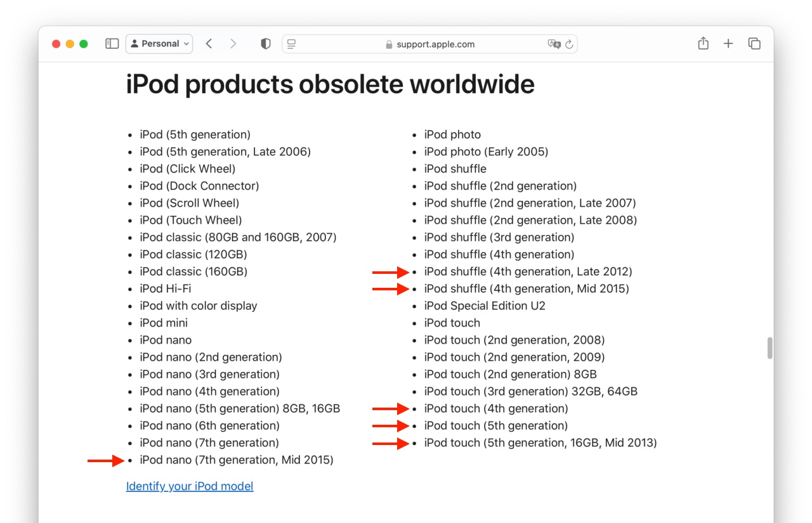Click the translate page icon
The image size is (812, 523).
tap(554, 44)
